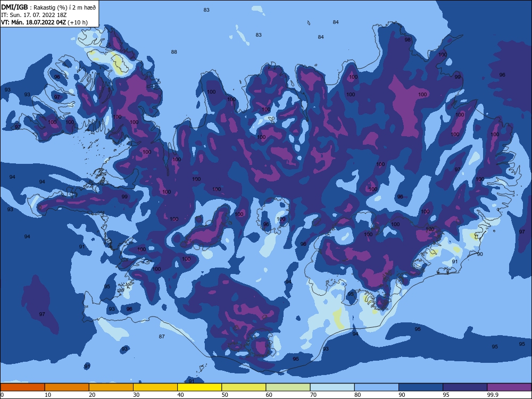Click the purple legend swatch above 99.9
Image resolution: width=532 pixels, height=399 pixels.
[x=510, y=387]
